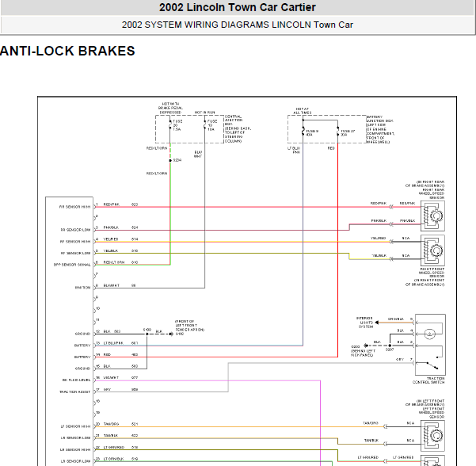Click the "LF SENSOR HIGH" pin label
The width and height of the screenshot is (476, 466).
click(75, 426)
